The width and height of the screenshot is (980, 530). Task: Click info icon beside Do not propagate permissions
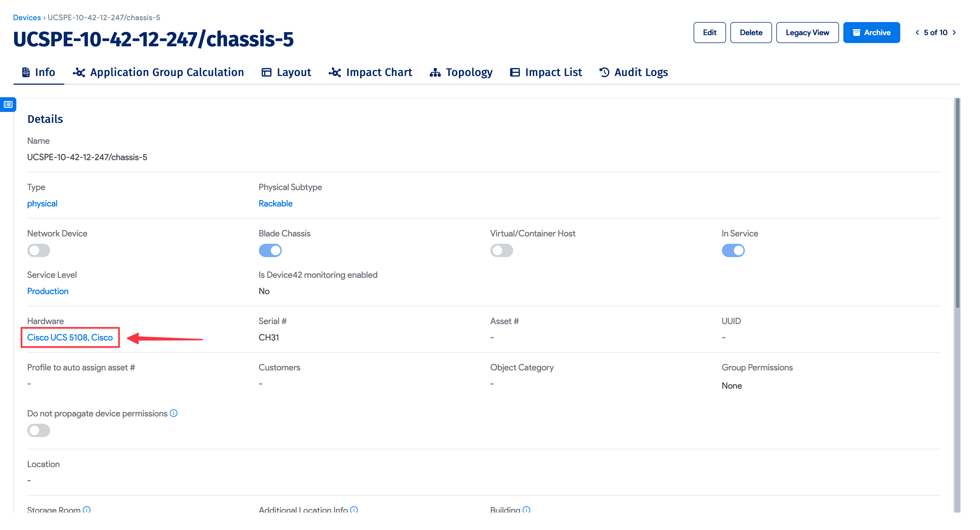(173, 413)
